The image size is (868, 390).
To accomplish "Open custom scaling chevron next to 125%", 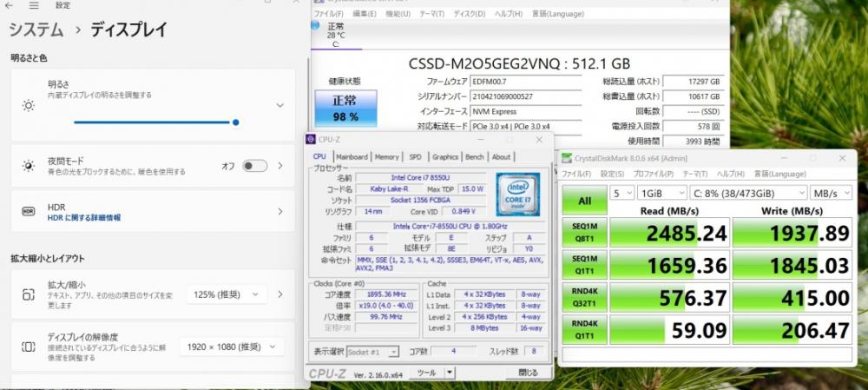I will [280, 294].
